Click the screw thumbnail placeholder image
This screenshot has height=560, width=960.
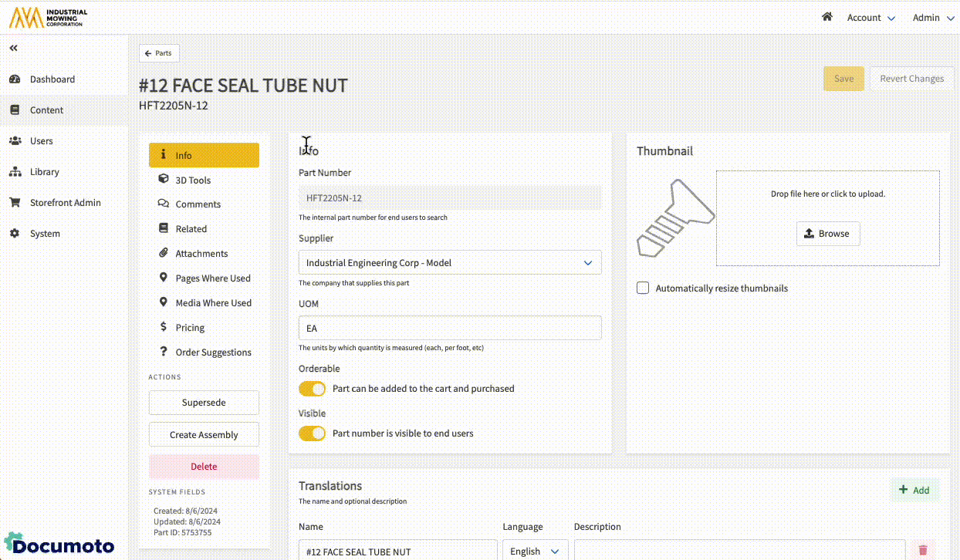point(675,218)
